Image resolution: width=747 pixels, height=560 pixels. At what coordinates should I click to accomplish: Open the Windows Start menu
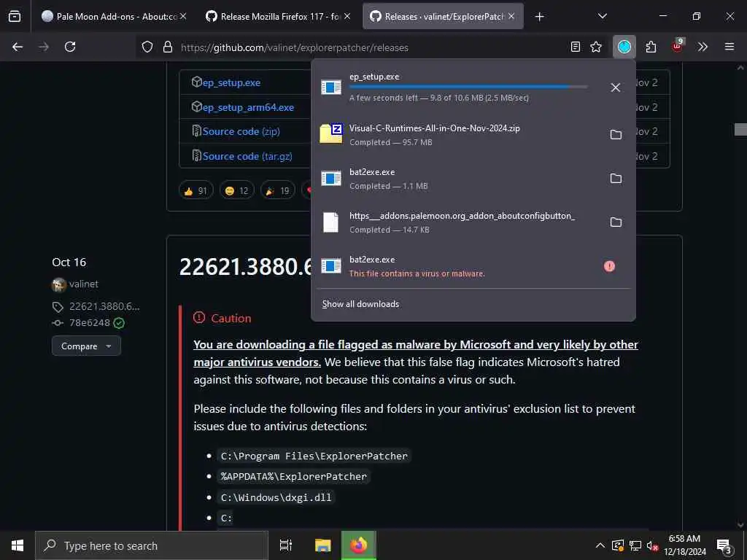click(18, 545)
